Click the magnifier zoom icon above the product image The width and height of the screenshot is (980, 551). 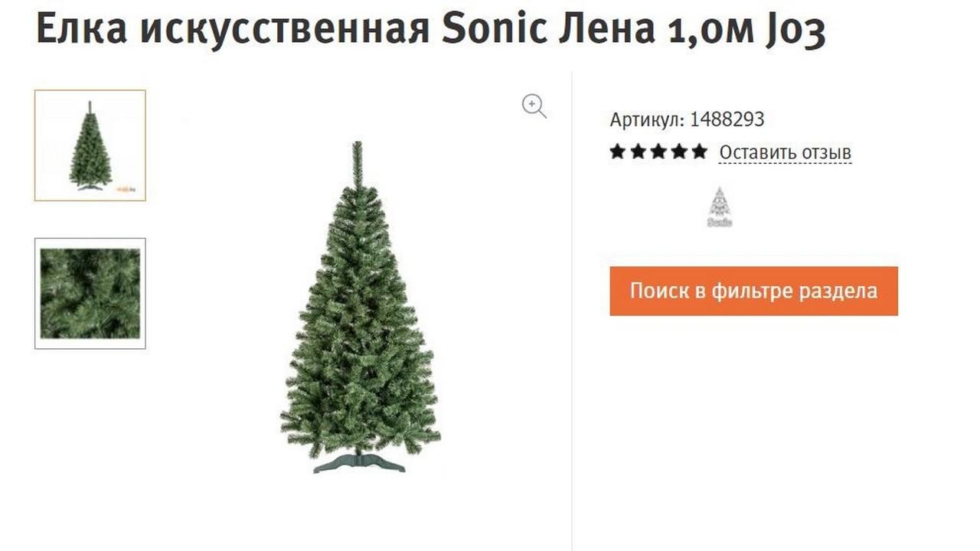[534, 106]
